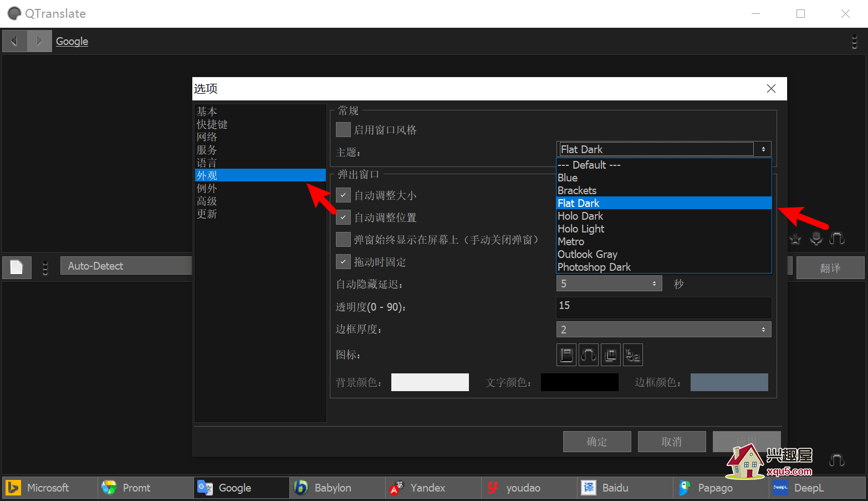
Task: Select the 快捷键 category in options list
Action: click(x=212, y=124)
